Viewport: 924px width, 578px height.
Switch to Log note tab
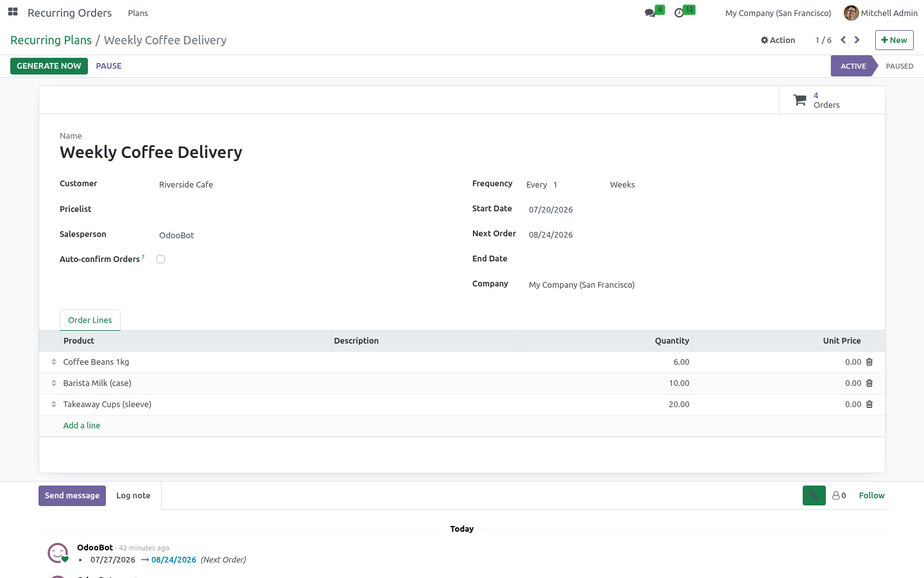pyautogui.click(x=133, y=495)
